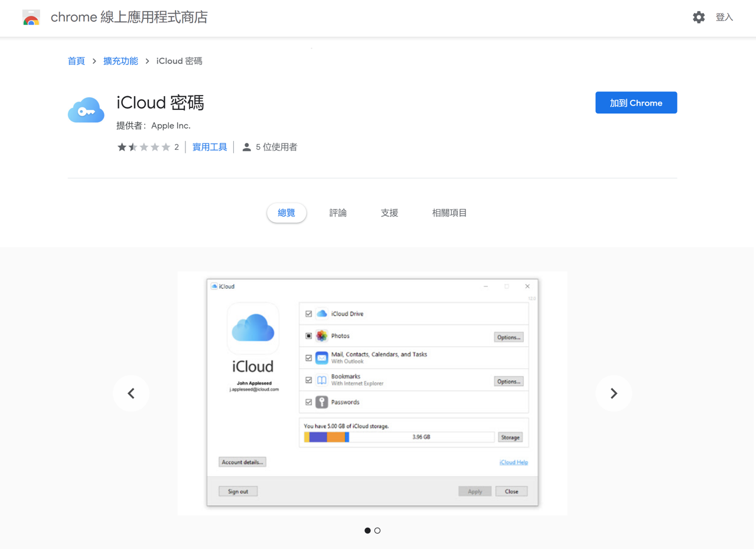Go to 擴充功能 breadcrumb link
756x549 pixels.
pyautogui.click(x=120, y=61)
